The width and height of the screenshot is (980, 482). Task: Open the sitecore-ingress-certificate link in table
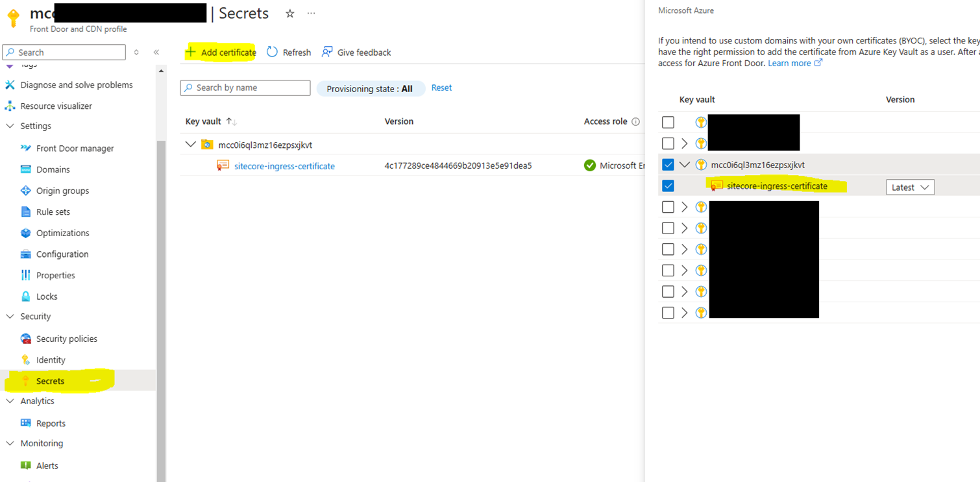point(284,166)
